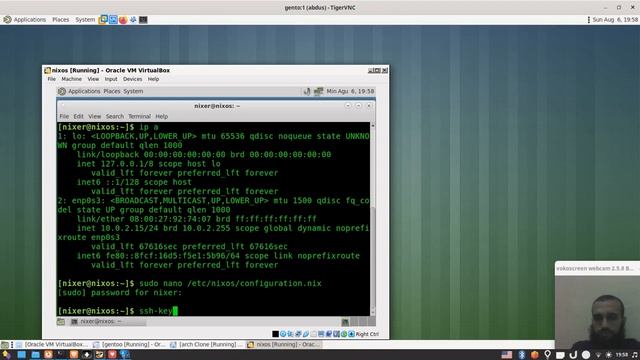640x360 pixels.
Task: Switch to arch Clone [Running] task button
Action: tap(206, 344)
